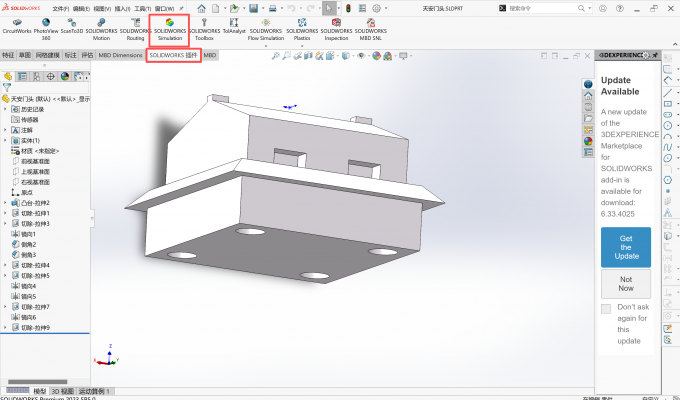Expand the 实体(1) tree node
The image size is (680, 400).
click(x=5, y=140)
